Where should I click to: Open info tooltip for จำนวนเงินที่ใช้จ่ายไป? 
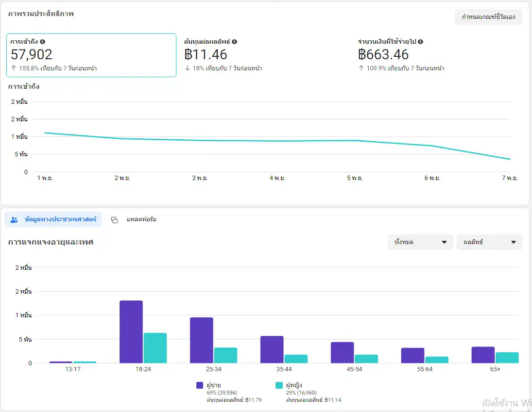point(420,42)
